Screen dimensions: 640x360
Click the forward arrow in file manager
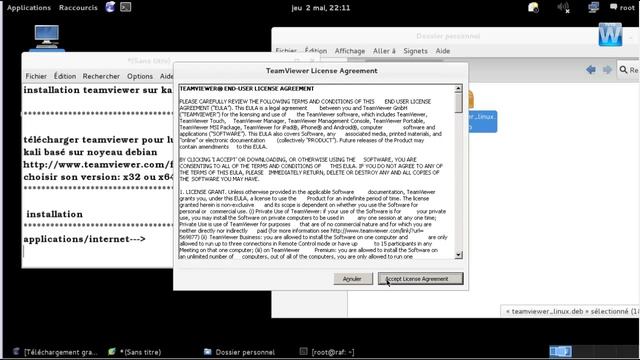(607, 70)
